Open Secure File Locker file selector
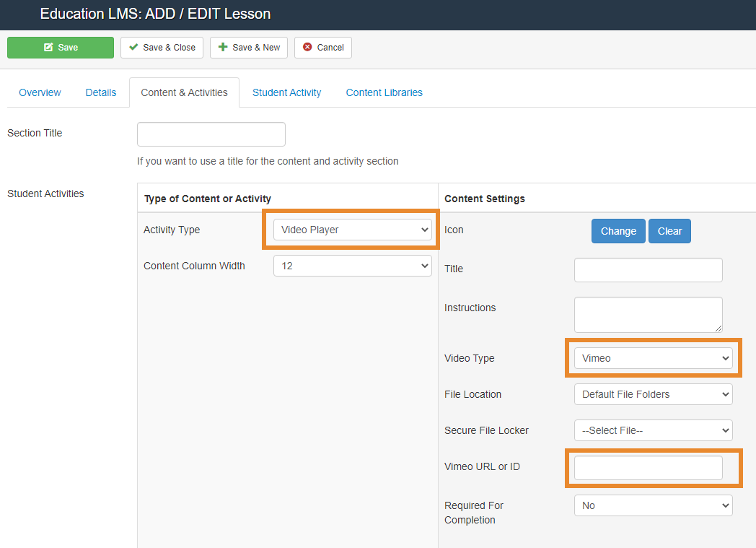The height and width of the screenshot is (548, 756). pos(653,430)
